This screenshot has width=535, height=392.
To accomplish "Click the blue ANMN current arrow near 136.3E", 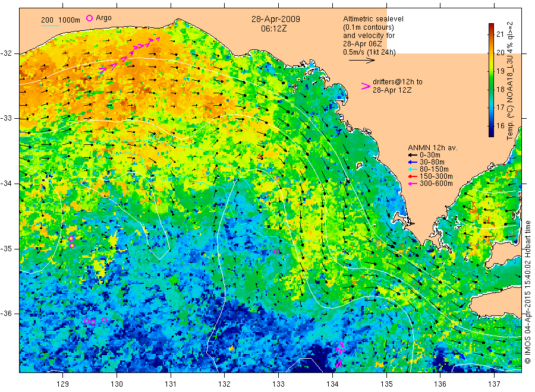I will pos(460,355).
